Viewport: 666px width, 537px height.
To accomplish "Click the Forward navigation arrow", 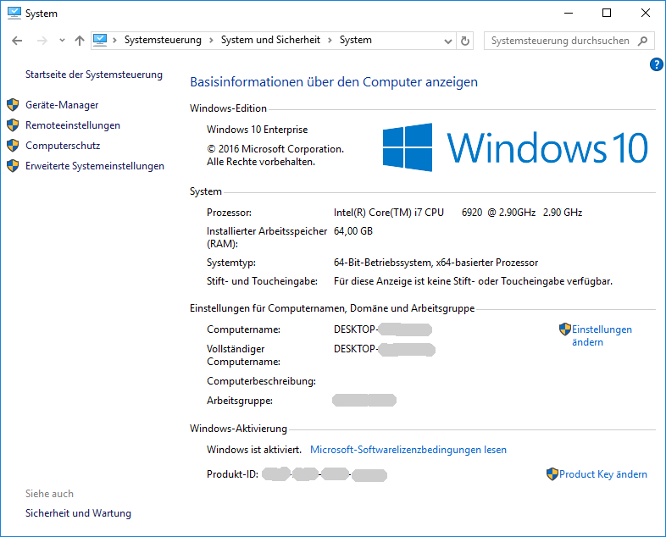I will [42, 41].
